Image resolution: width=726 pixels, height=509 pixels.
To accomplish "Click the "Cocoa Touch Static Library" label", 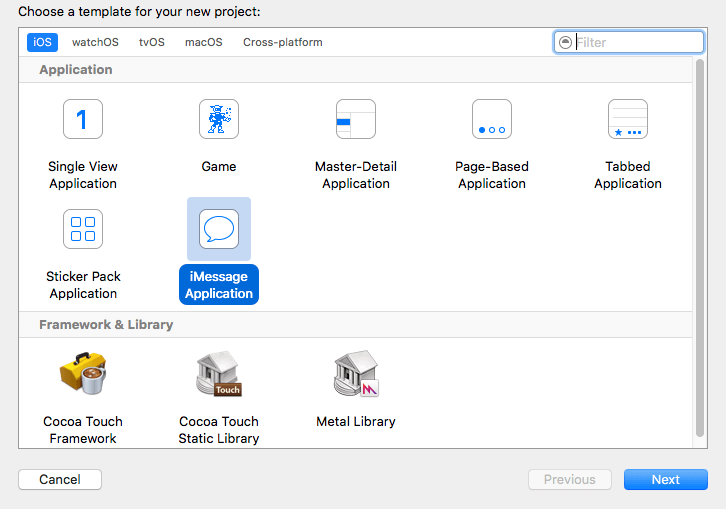I will [x=219, y=430].
